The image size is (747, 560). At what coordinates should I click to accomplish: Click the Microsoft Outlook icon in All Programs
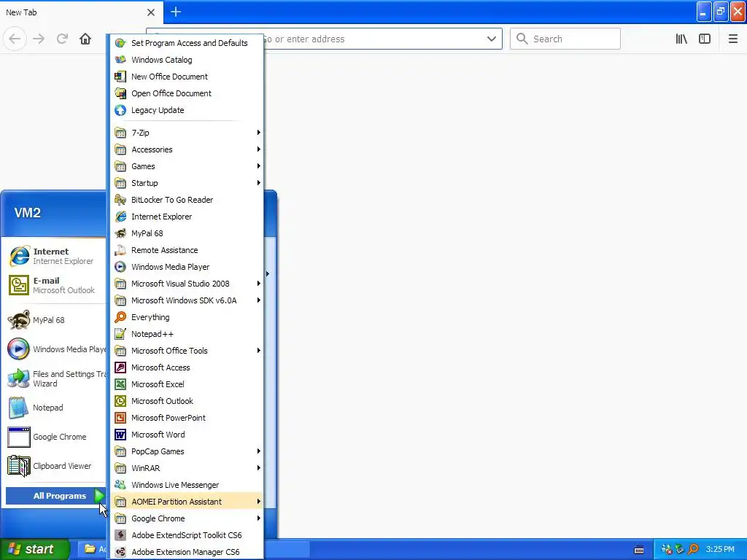tap(120, 401)
